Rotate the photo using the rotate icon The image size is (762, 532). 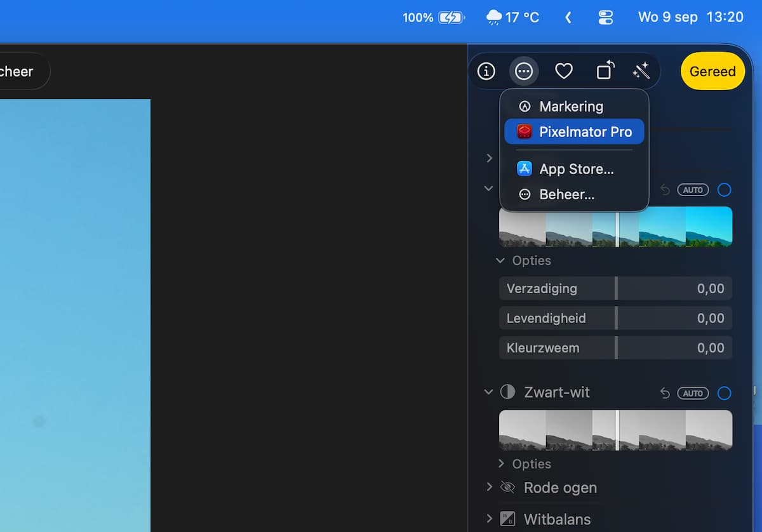point(606,70)
